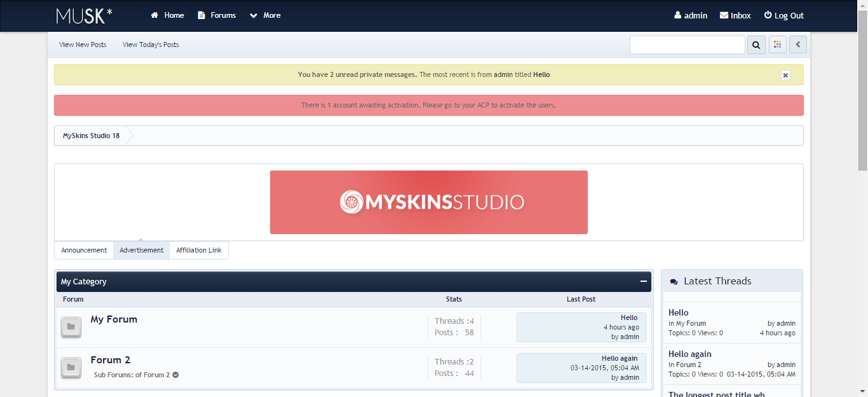Open the My Forum forum
Screen dimensions: 868x397
[114, 319]
